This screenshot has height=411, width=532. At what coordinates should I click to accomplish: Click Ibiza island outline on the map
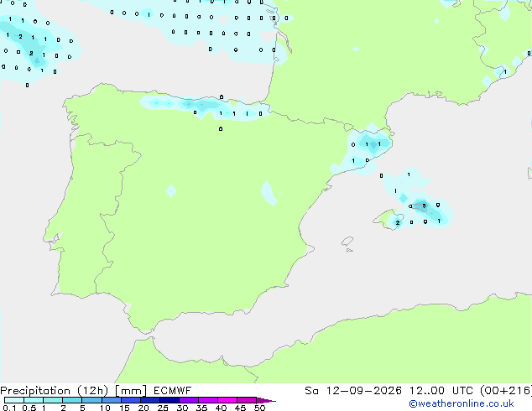(347, 242)
